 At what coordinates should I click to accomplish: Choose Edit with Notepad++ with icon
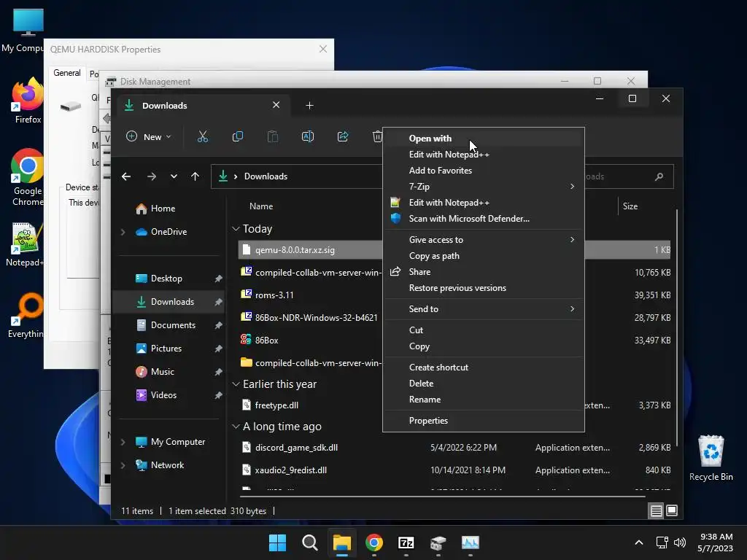click(484, 203)
